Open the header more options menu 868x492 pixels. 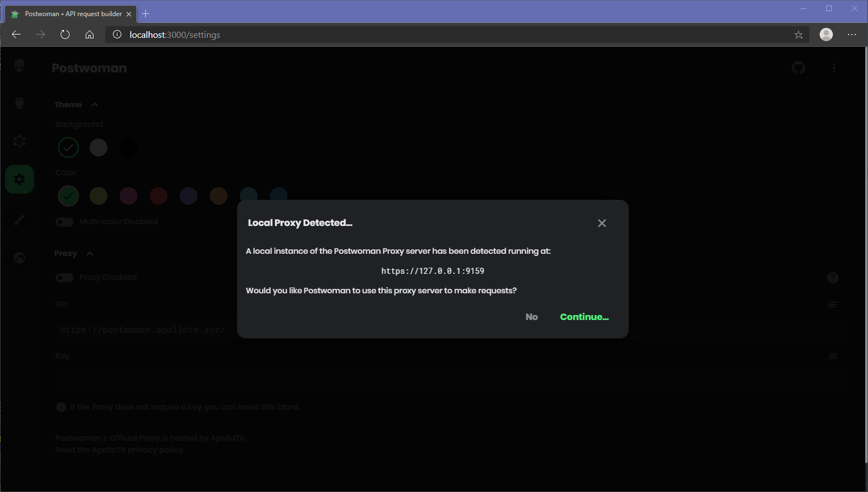click(834, 68)
